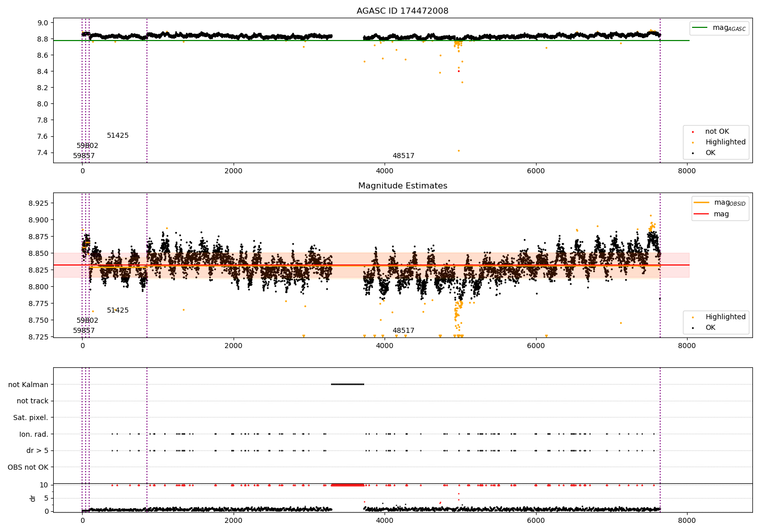Click the 8.750 y-axis tick label
The height and width of the screenshot is (532, 760).
pyautogui.click(x=40, y=320)
